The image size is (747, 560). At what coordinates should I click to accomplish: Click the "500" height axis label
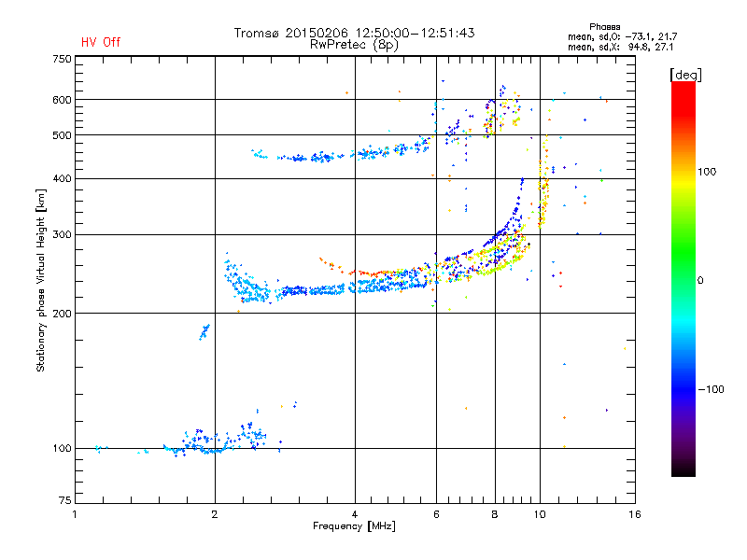(x=62, y=135)
